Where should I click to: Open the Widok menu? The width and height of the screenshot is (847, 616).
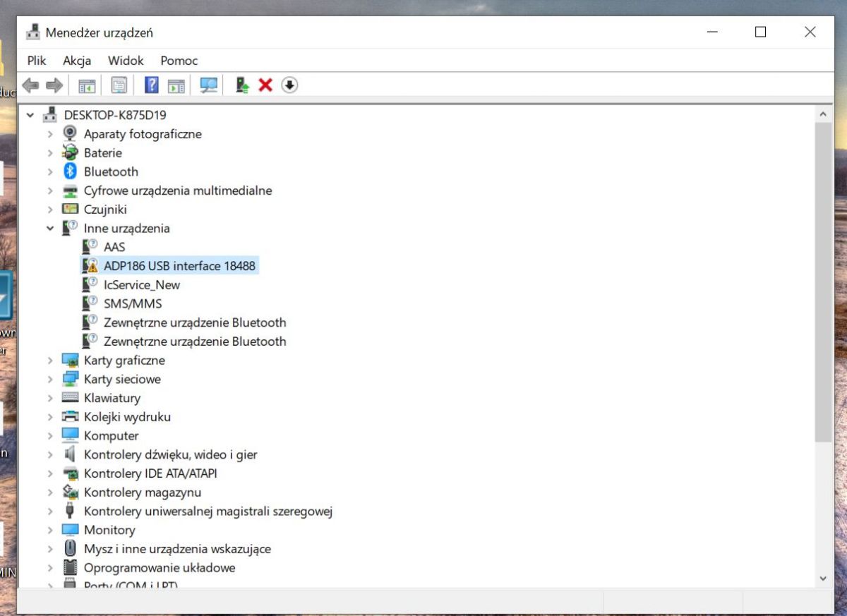tap(126, 61)
